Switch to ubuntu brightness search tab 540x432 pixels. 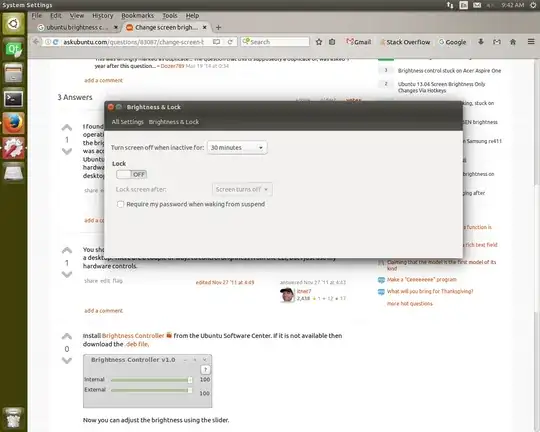coord(76,27)
